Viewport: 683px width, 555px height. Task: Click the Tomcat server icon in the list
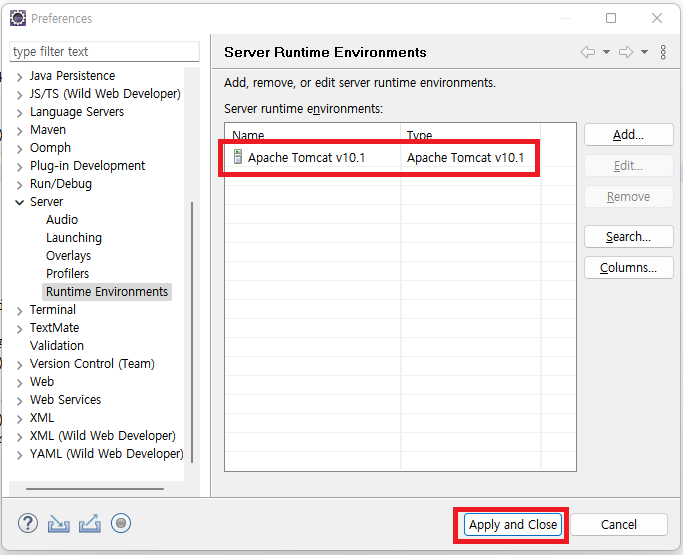pos(238,157)
